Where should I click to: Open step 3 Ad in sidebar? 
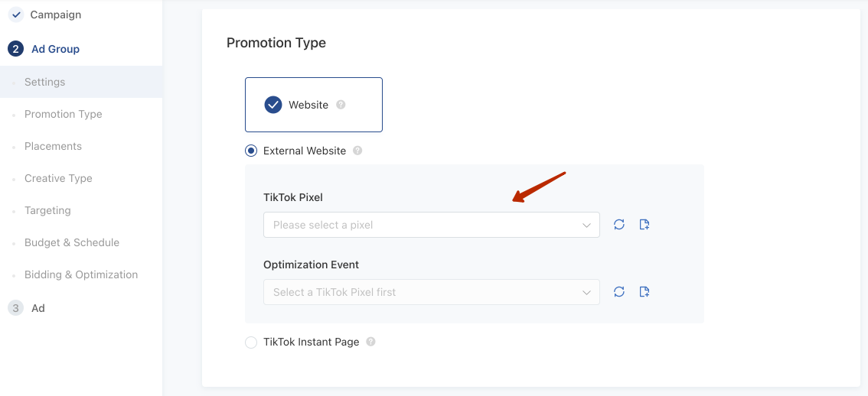pyautogui.click(x=38, y=308)
